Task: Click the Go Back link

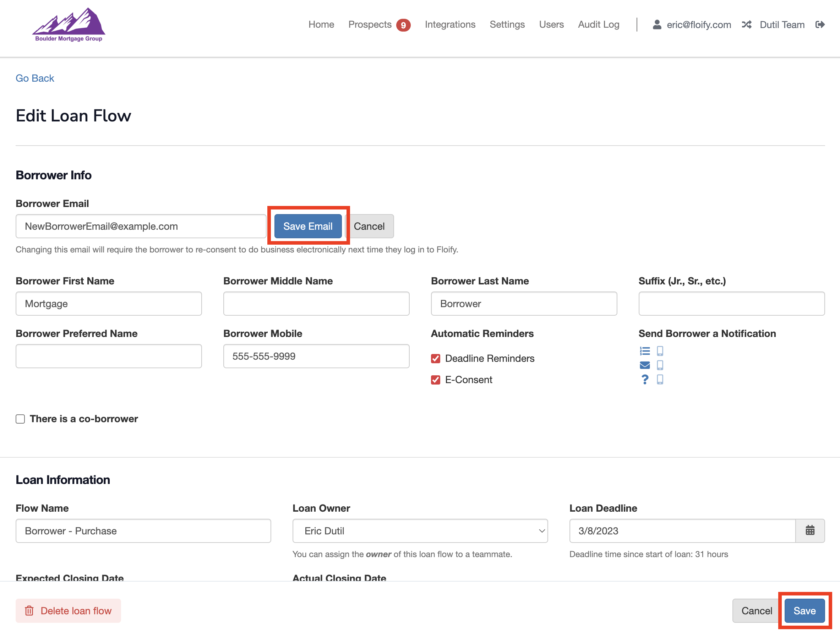Action: tap(34, 78)
